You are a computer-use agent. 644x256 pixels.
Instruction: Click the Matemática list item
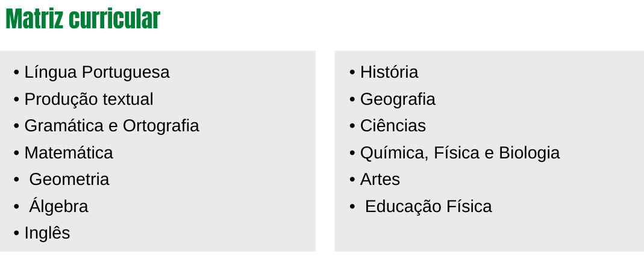pos(69,153)
